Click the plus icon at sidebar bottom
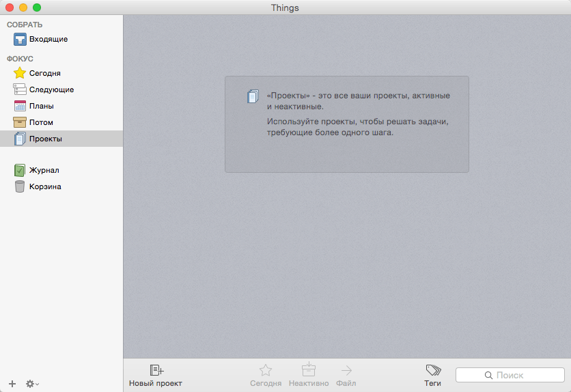 coord(12,384)
